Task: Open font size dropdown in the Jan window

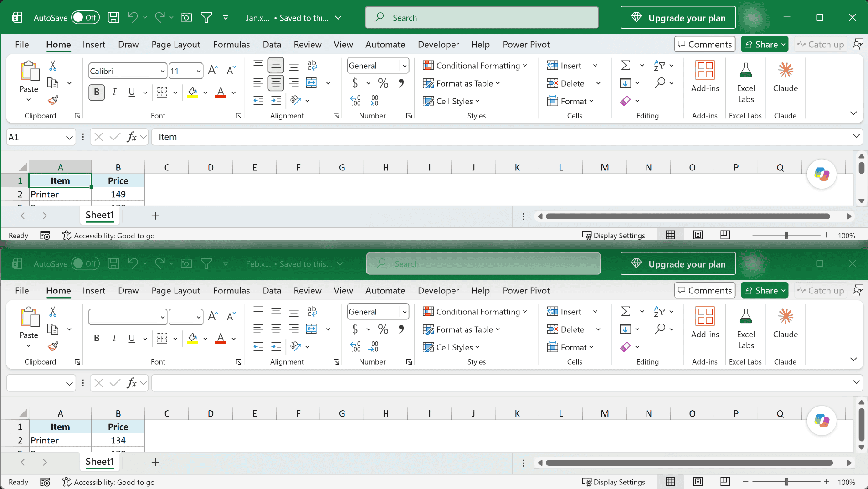Action: tap(199, 71)
